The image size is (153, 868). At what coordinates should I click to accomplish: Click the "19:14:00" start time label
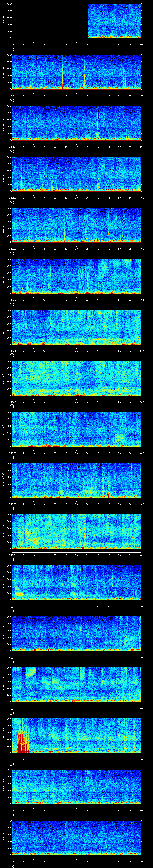click(12, 300)
